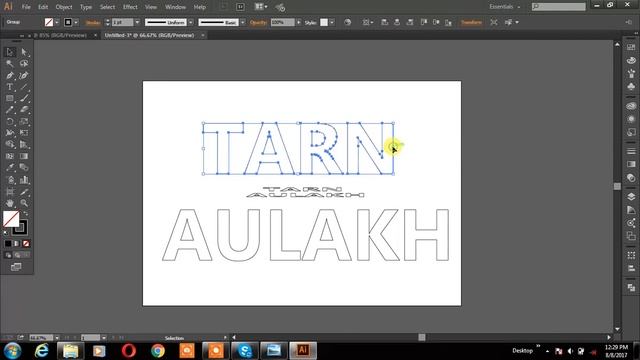This screenshot has width=640, height=360.
Task: Open the Arrange Documents button
Action: pyautogui.click(x=261, y=7)
